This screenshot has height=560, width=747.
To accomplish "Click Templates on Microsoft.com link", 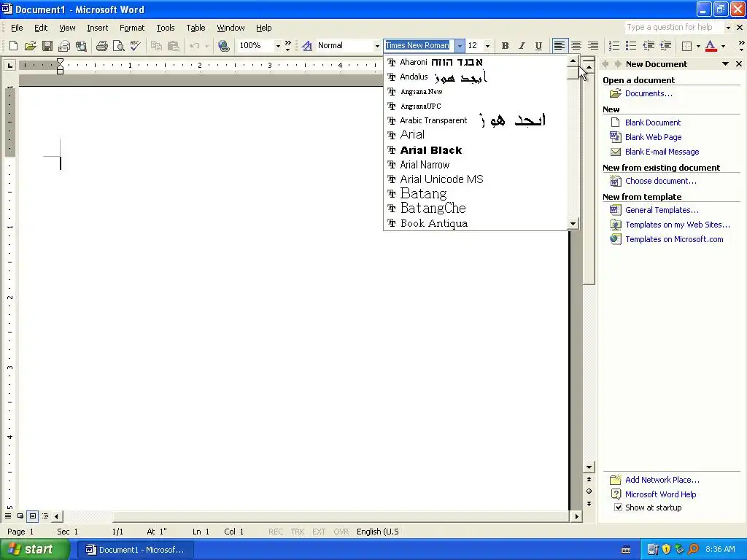I will point(674,239).
